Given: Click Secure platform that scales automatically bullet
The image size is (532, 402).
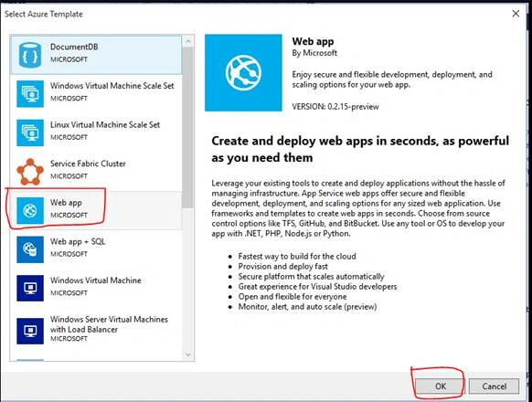Looking at the screenshot, I should click(311, 277).
